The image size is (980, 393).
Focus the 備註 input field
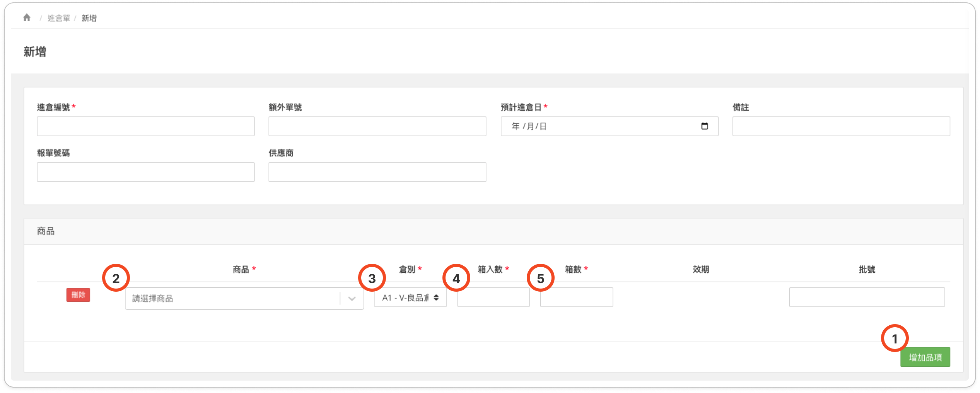841,126
